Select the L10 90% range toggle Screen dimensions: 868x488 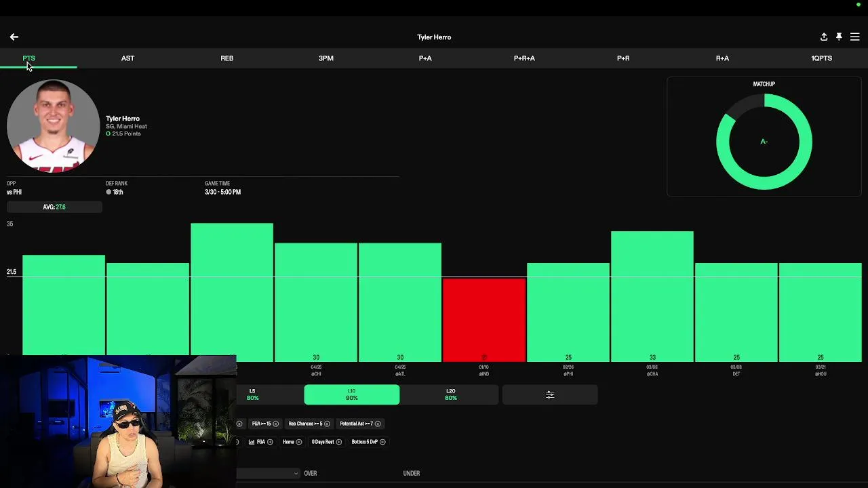pyautogui.click(x=351, y=394)
